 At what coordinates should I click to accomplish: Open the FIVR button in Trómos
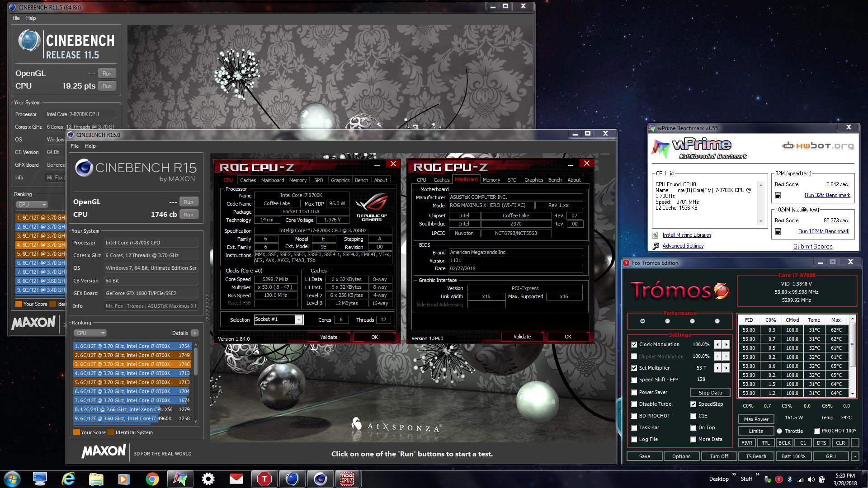coord(747,443)
